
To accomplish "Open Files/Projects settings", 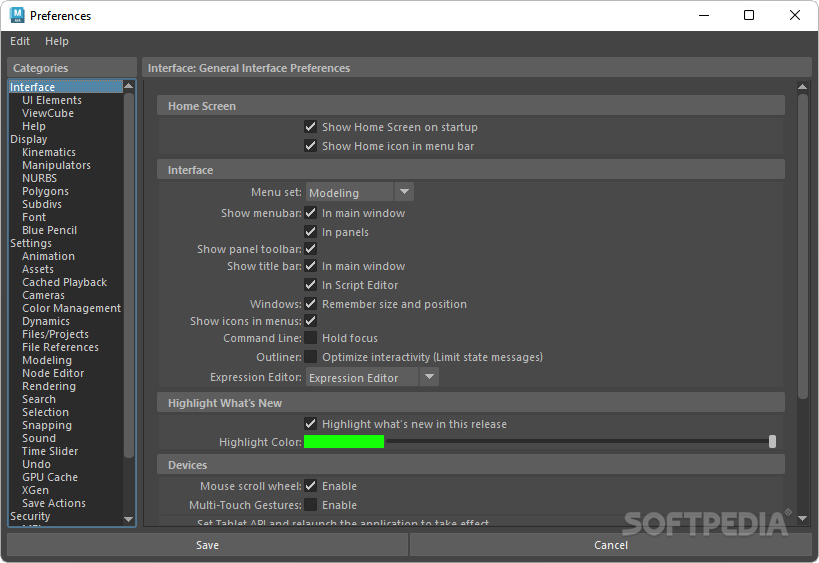I will (x=55, y=334).
